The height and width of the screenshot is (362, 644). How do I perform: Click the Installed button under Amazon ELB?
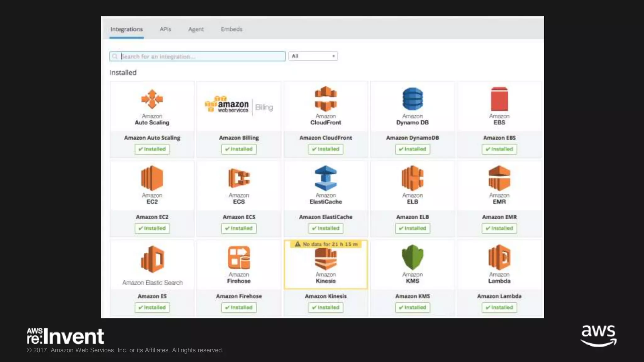pos(413,228)
